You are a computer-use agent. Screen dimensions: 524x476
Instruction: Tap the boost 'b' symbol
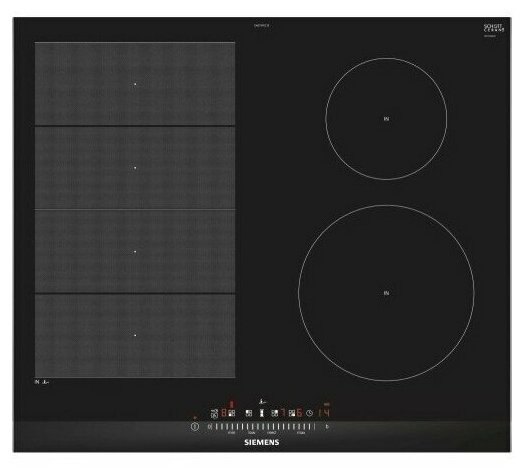click(x=327, y=427)
